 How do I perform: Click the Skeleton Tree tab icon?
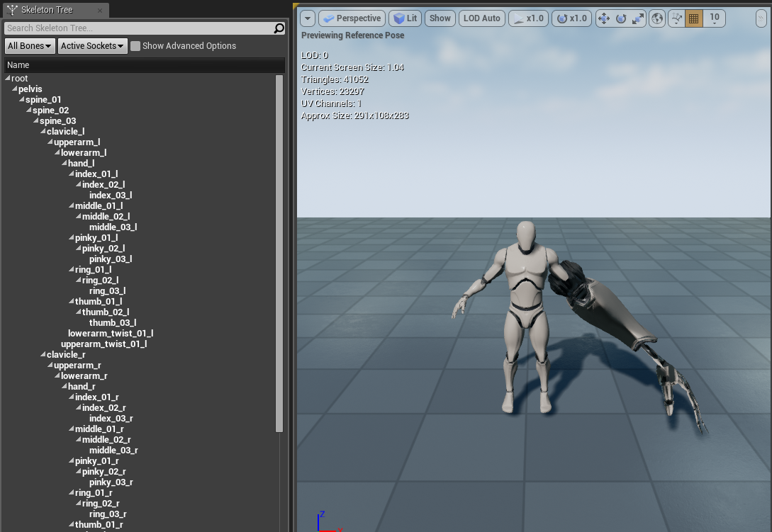12,10
